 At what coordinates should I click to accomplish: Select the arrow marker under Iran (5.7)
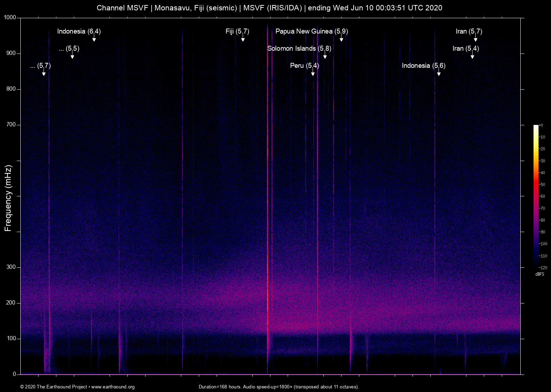coord(475,38)
